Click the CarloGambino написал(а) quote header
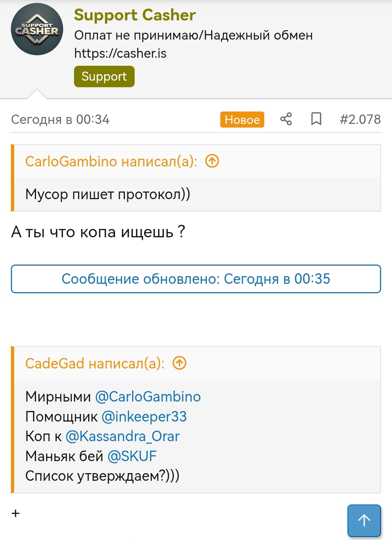 (111, 161)
